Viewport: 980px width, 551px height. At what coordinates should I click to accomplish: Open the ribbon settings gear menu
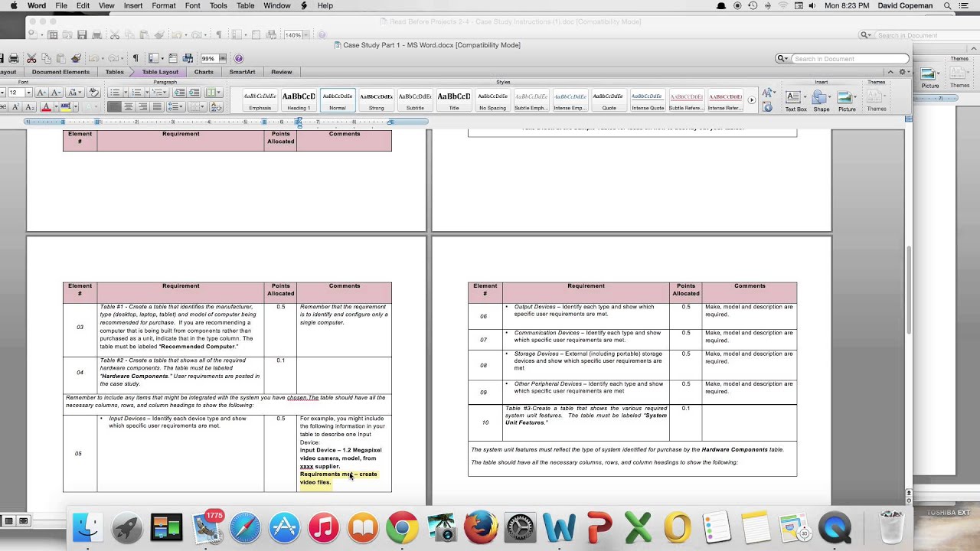pyautogui.click(x=903, y=72)
